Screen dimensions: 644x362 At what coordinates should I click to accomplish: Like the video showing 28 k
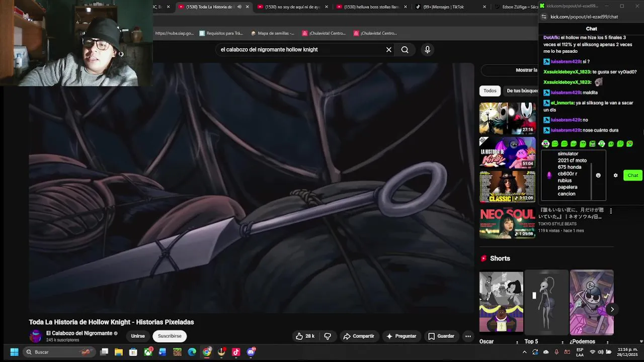click(x=305, y=336)
